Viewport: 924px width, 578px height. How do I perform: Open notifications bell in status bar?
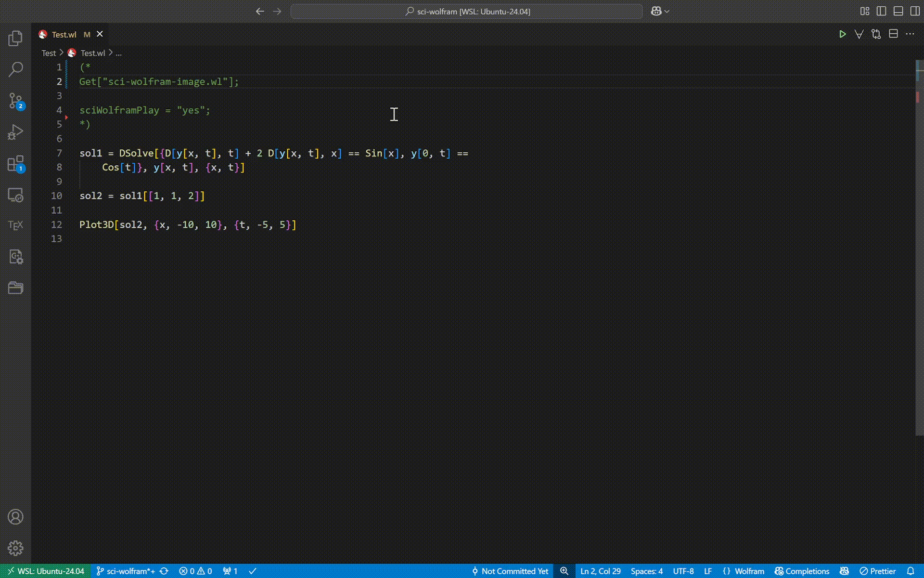911,571
